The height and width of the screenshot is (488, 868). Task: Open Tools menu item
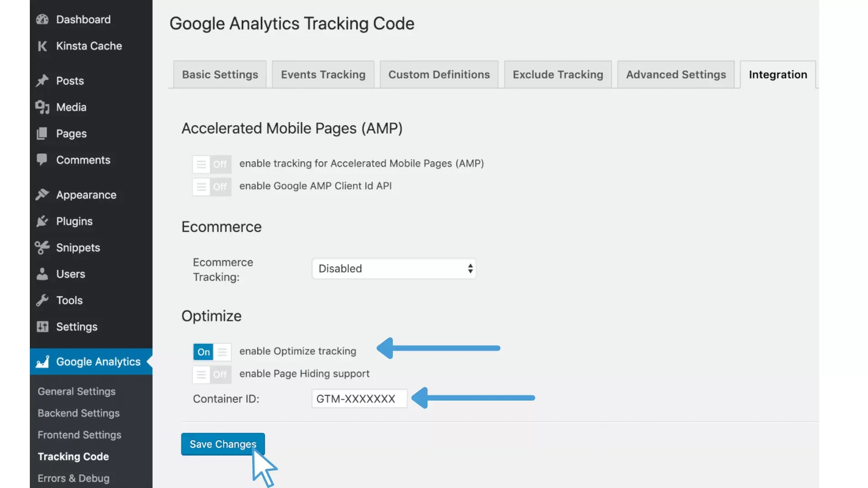coord(91,300)
